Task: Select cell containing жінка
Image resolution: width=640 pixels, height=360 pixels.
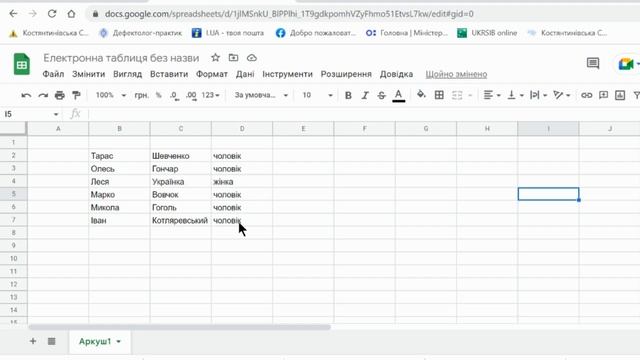Action: [x=242, y=182]
